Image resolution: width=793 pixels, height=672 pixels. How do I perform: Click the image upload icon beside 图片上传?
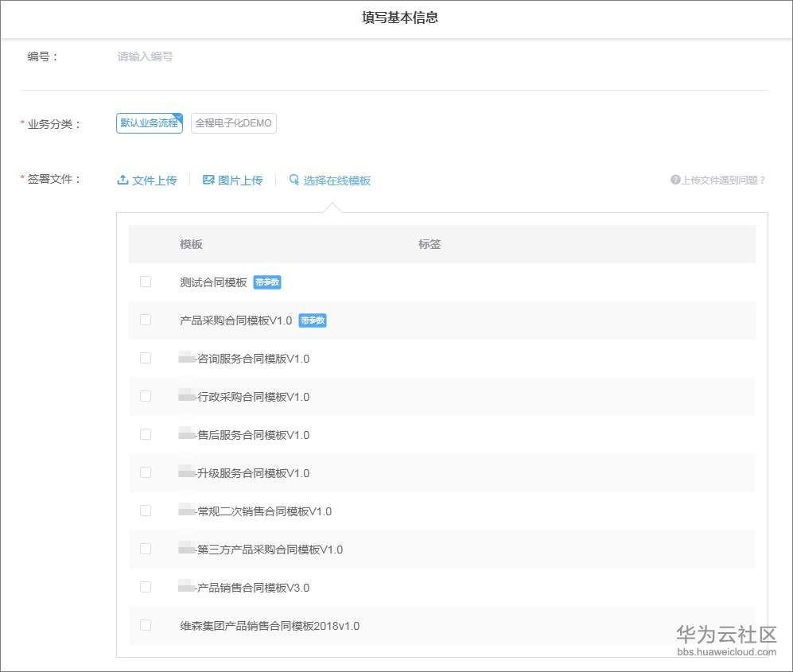(x=208, y=181)
